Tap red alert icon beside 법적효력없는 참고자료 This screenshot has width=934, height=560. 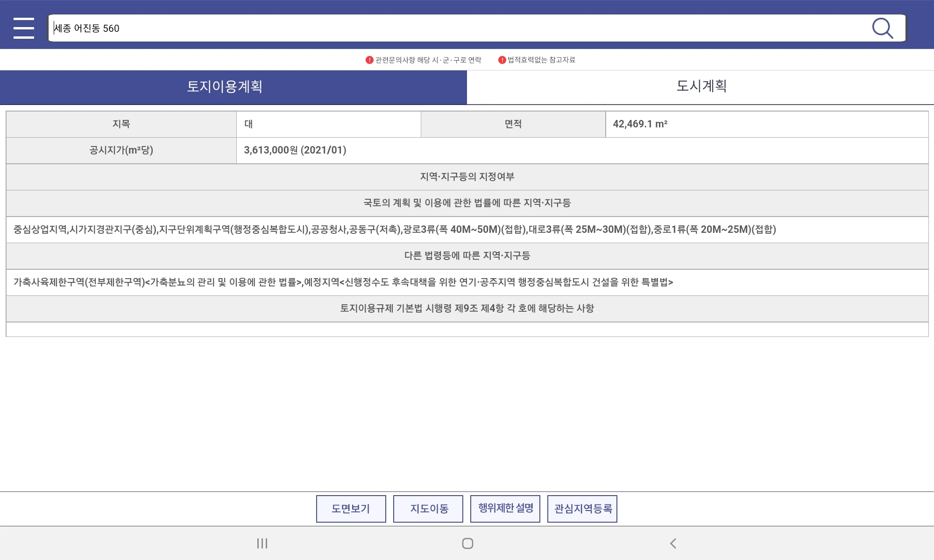pos(502,60)
